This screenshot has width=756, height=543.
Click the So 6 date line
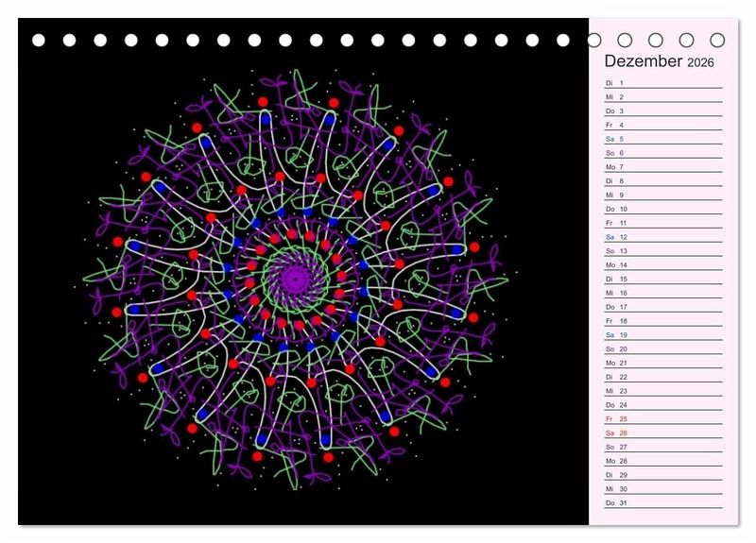(663, 153)
